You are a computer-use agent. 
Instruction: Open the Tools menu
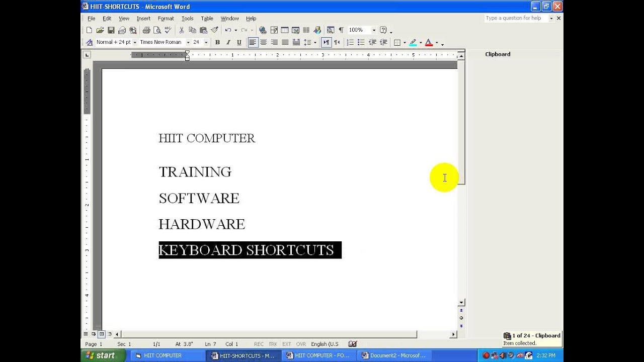pyautogui.click(x=187, y=19)
